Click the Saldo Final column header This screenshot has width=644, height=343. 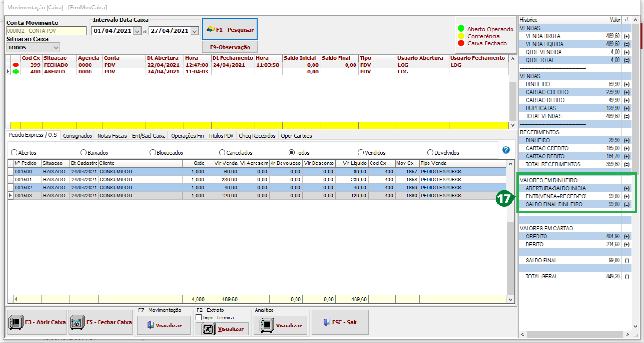339,58
